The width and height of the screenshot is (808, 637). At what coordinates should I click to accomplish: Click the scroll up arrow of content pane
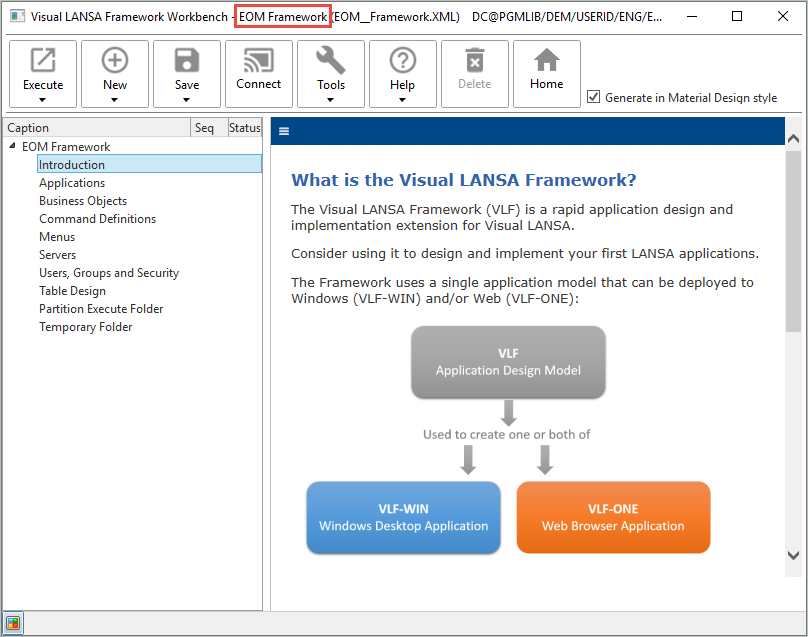pyautogui.click(x=794, y=138)
